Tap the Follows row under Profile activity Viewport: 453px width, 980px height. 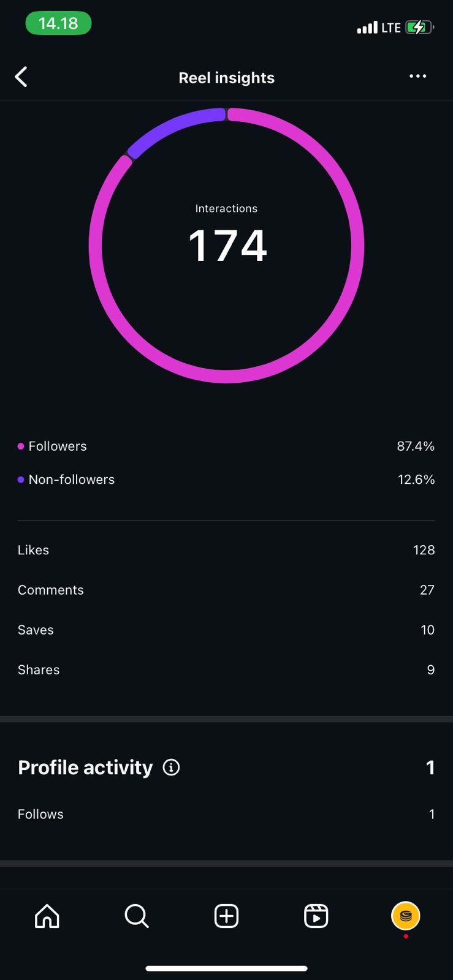pos(226,814)
